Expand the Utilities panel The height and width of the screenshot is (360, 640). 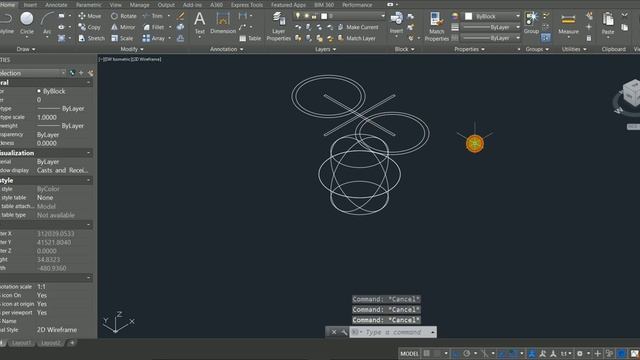pyautogui.click(x=574, y=49)
